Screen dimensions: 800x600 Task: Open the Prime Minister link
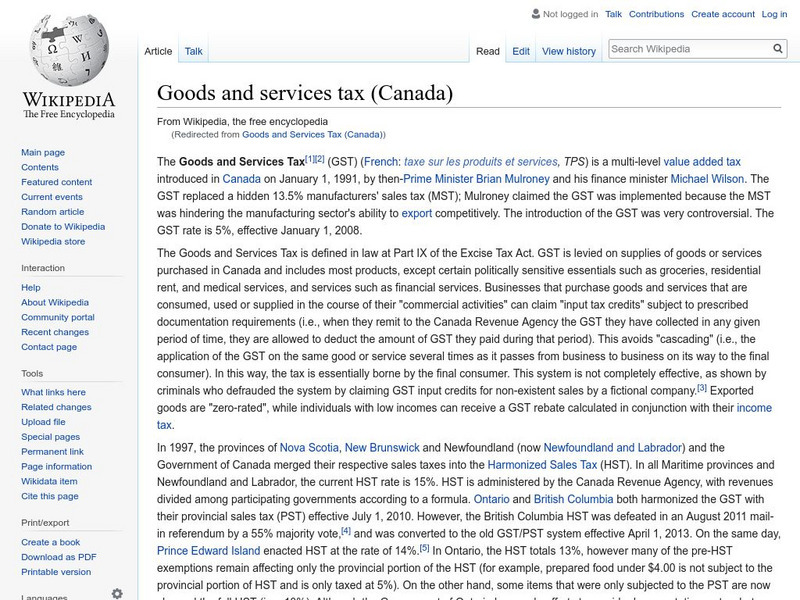click(x=438, y=179)
